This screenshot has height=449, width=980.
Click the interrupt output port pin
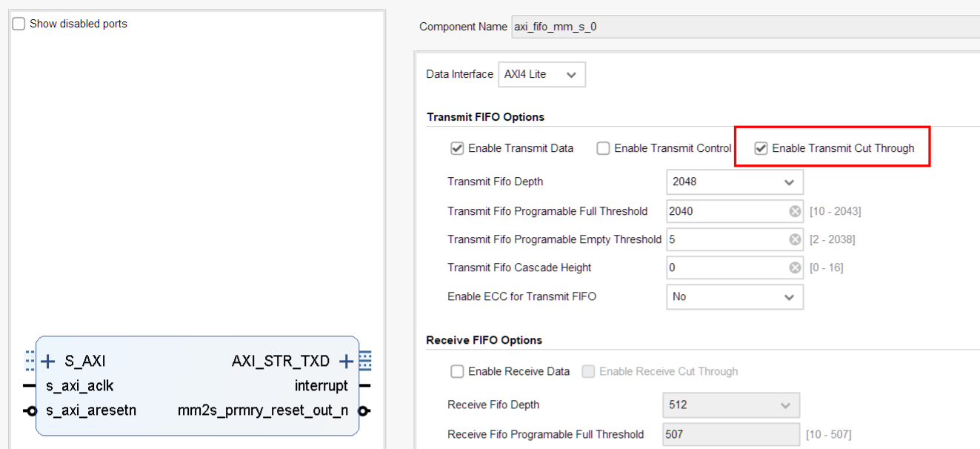(364, 386)
